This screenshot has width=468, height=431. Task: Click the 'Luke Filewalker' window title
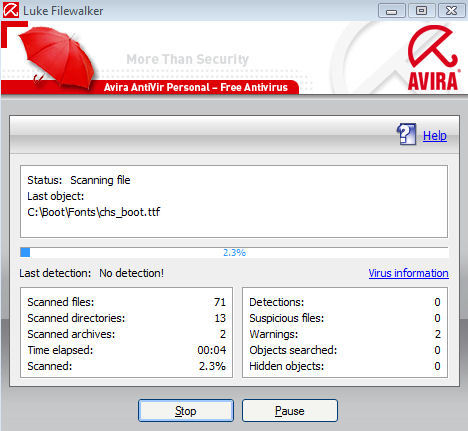(63, 11)
